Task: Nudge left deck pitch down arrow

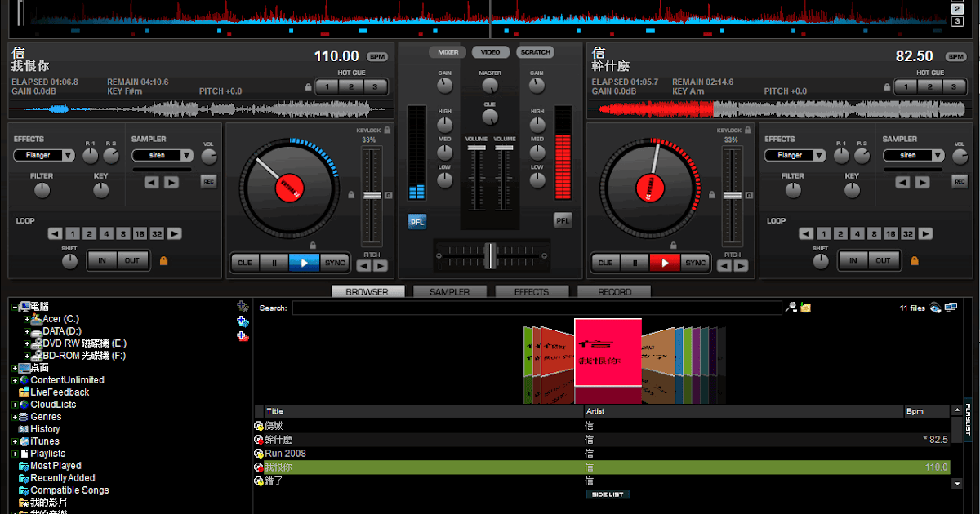Action: (x=364, y=266)
